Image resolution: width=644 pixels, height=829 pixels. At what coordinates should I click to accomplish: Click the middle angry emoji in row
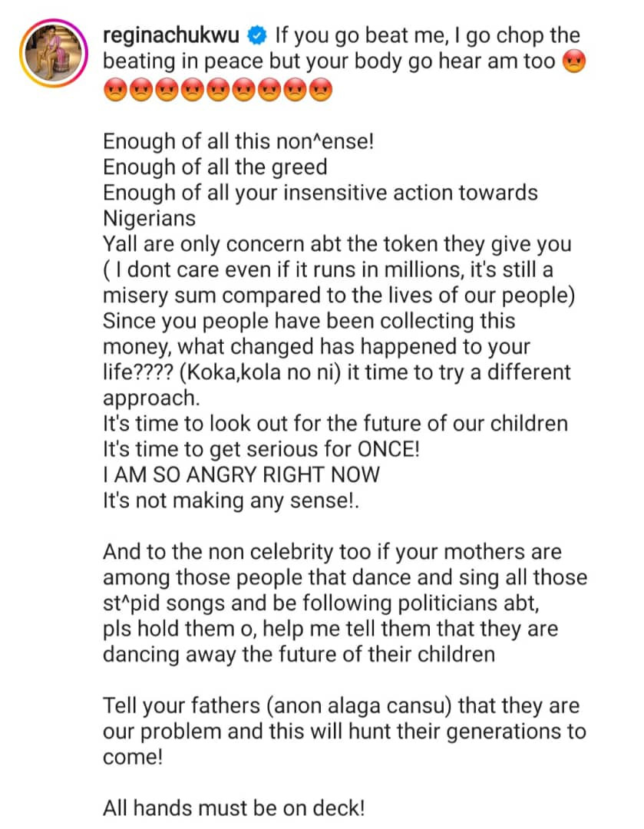(x=218, y=89)
